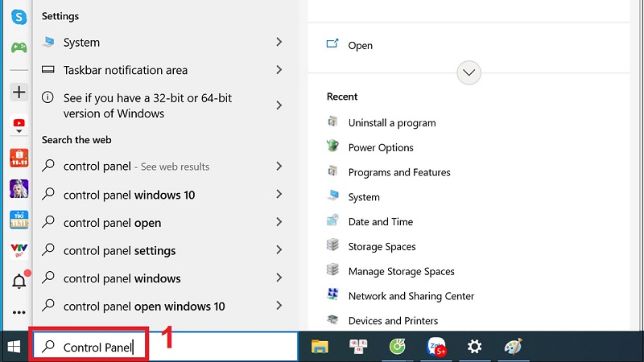Screen dimensions: 644x362
Task: Open the green game controller app icon
Action: [x=18, y=47]
